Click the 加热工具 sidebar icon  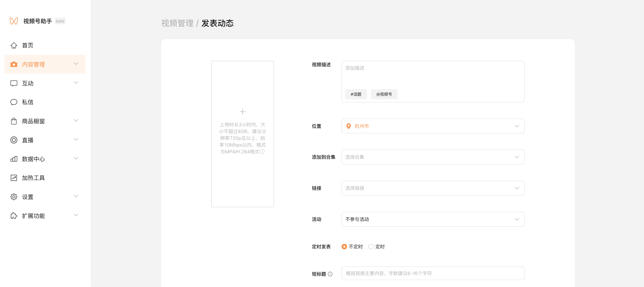click(14, 178)
